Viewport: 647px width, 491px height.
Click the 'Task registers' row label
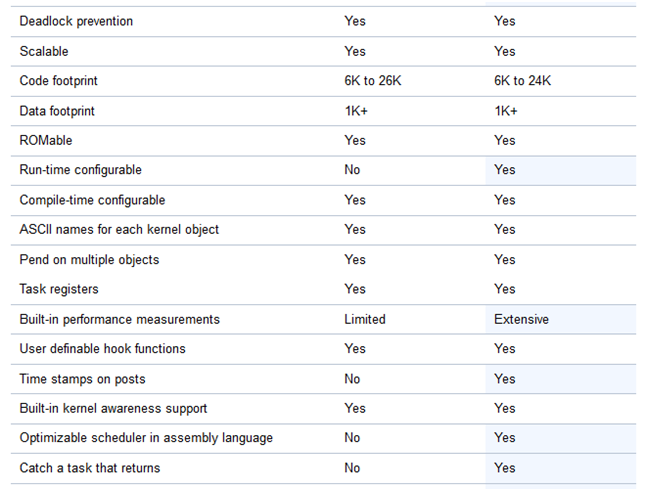(59, 289)
